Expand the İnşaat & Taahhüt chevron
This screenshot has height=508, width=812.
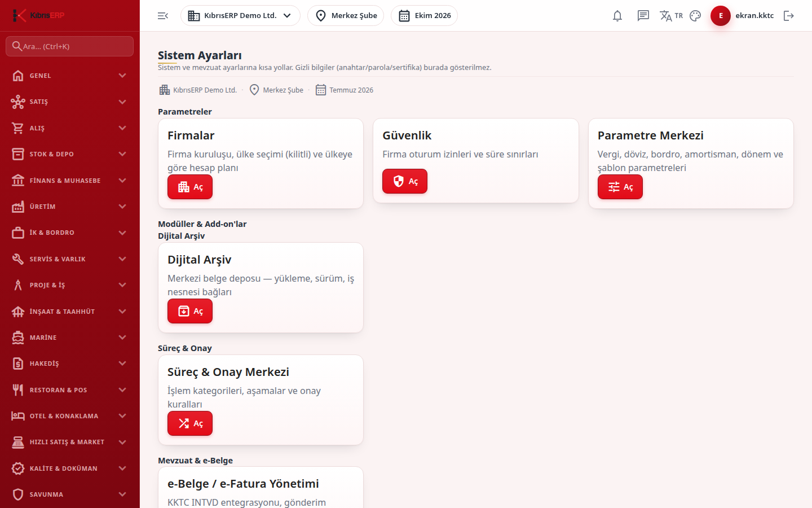pyautogui.click(x=122, y=312)
